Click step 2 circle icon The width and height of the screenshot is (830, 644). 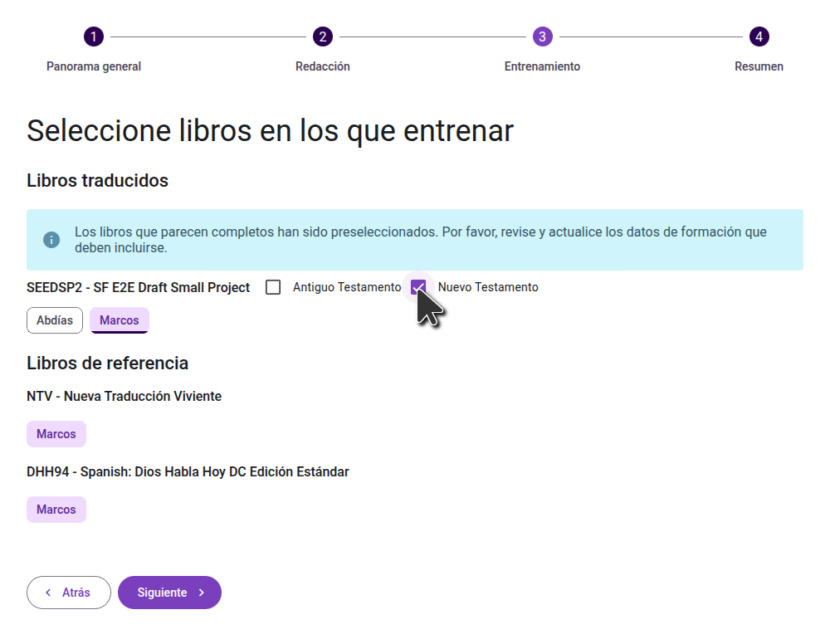point(323,37)
